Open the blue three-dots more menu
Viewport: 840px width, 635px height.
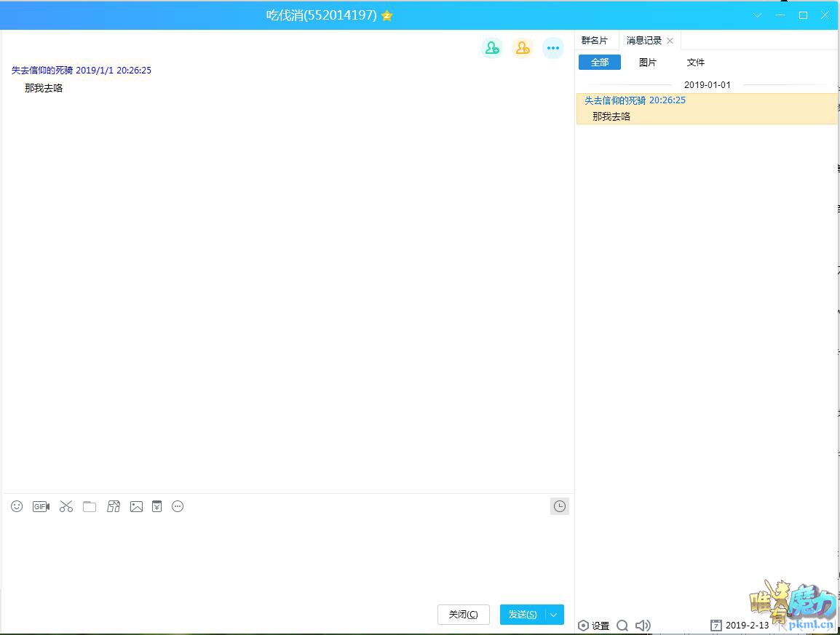click(553, 48)
